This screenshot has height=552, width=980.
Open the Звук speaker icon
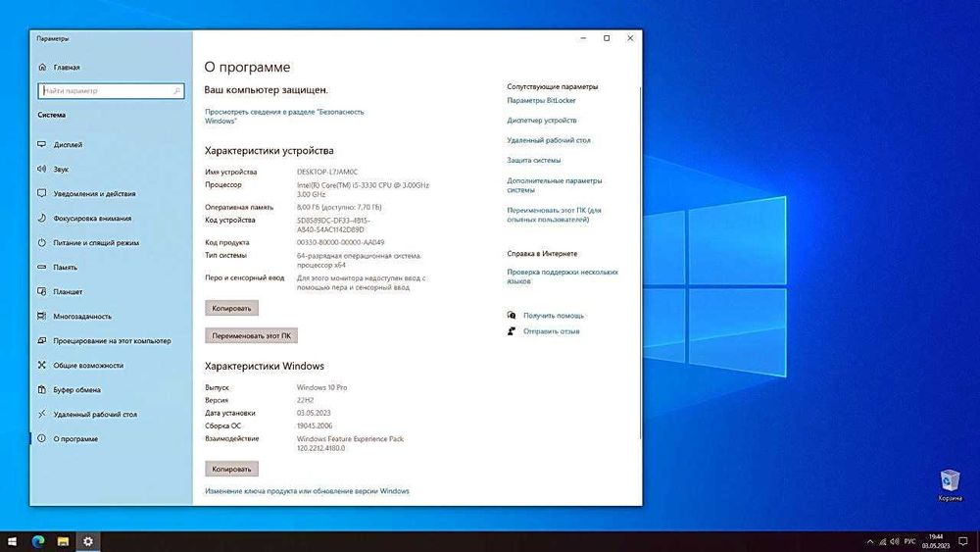pyautogui.click(x=42, y=169)
